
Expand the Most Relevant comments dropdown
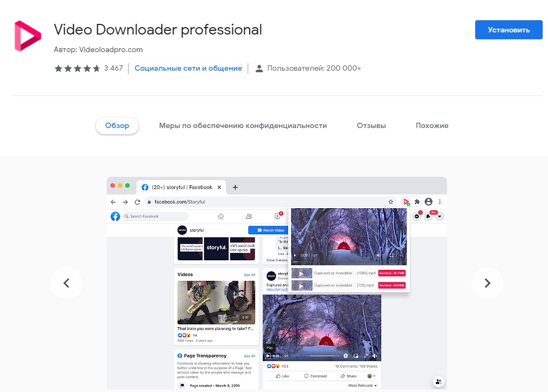(x=362, y=385)
